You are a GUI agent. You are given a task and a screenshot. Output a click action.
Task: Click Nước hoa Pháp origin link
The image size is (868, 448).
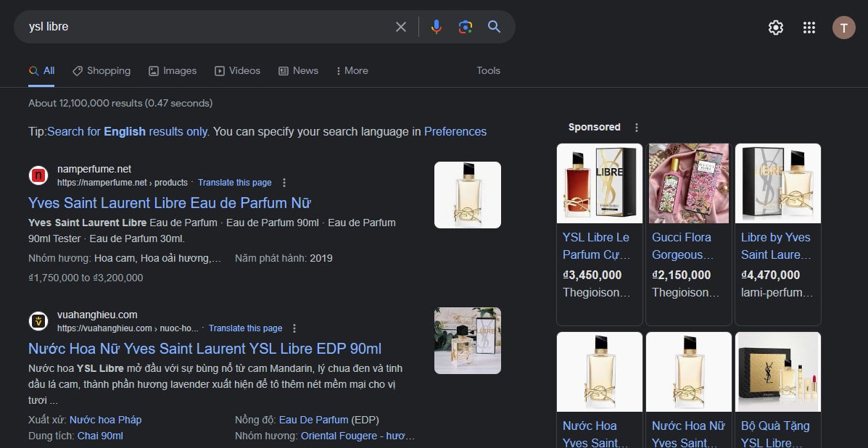[x=105, y=420]
